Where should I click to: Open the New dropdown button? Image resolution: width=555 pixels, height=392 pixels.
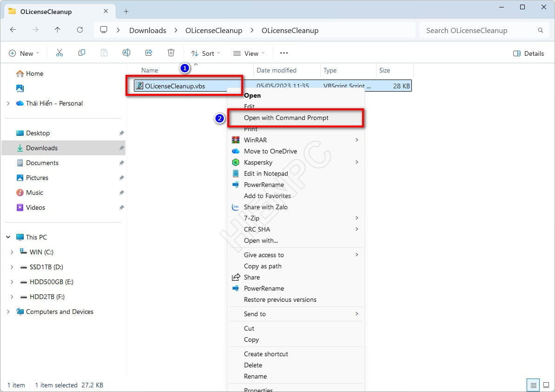24,53
